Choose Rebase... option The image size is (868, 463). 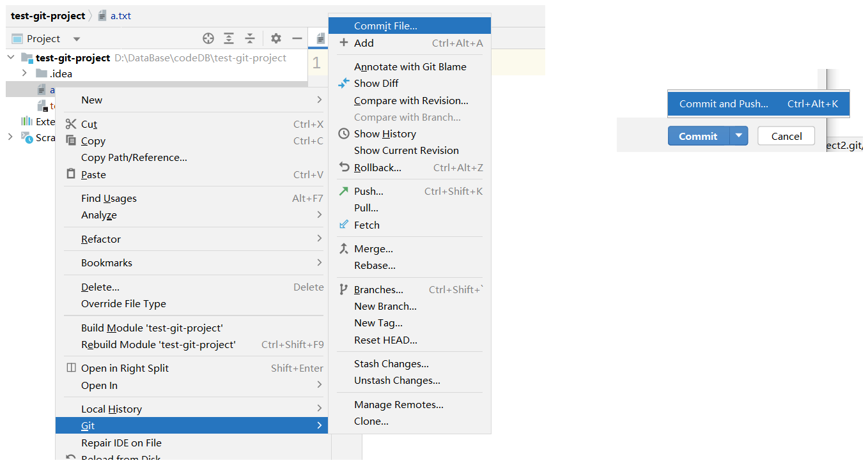tap(410, 265)
